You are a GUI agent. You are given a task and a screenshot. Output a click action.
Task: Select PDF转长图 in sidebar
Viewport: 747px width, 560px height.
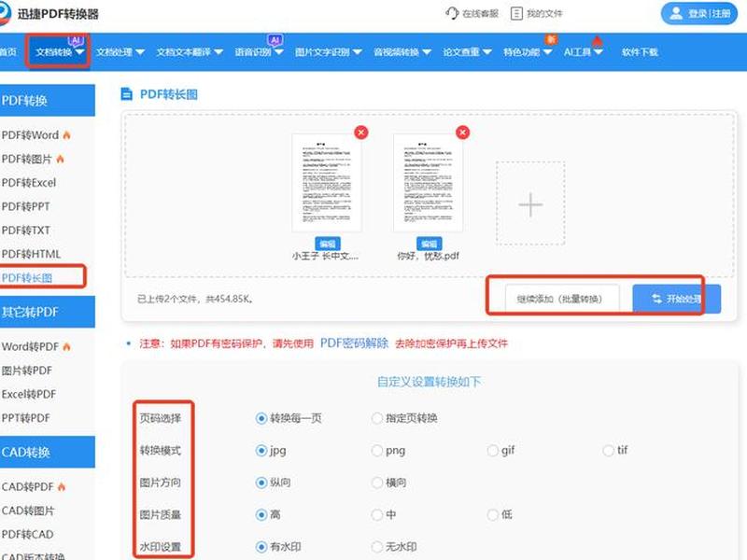click(27, 278)
